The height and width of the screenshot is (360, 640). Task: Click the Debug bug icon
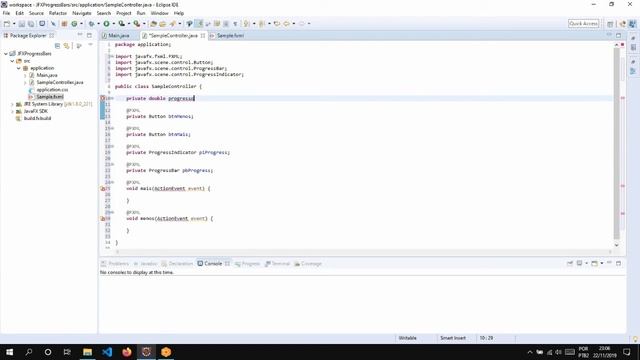tap(91, 24)
